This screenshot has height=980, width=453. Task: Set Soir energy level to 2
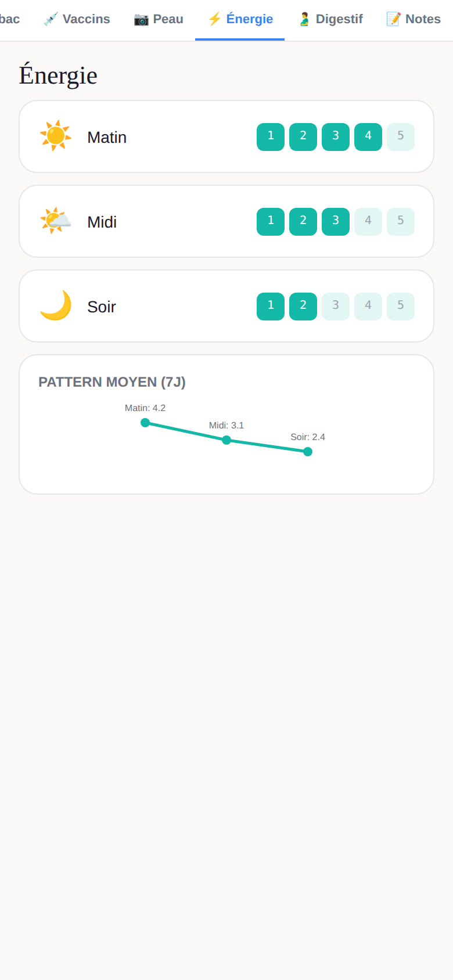click(x=303, y=307)
